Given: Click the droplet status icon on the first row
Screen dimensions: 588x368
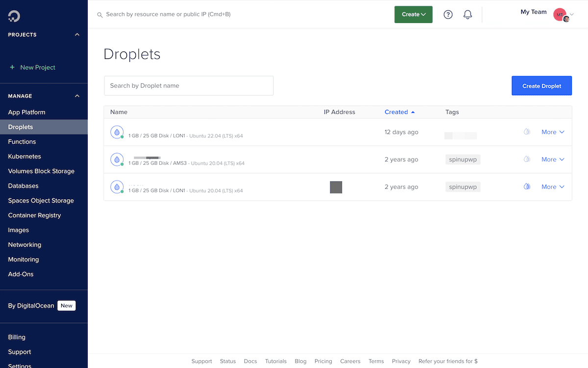Looking at the screenshot, I should coord(117,131).
